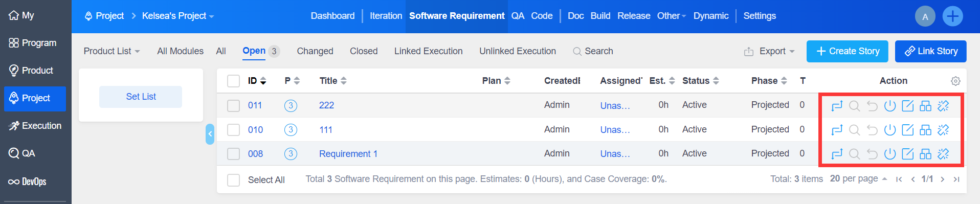Image resolution: width=980 pixels, height=204 pixels.
Task: Open the Export dropdown
Action: pyautogui.click(x=769, y=51)
